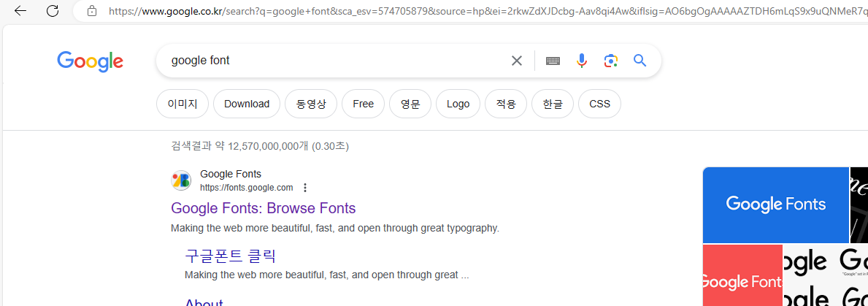Open black-and-white Google lettering thumbnail

pyautogui.click(x=826, y=275)
